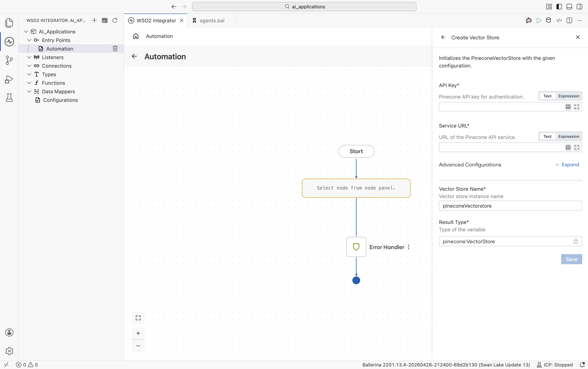Open Source Control activity bar icon
Viewport: 588px width, 369px height.
pos(9,60)
